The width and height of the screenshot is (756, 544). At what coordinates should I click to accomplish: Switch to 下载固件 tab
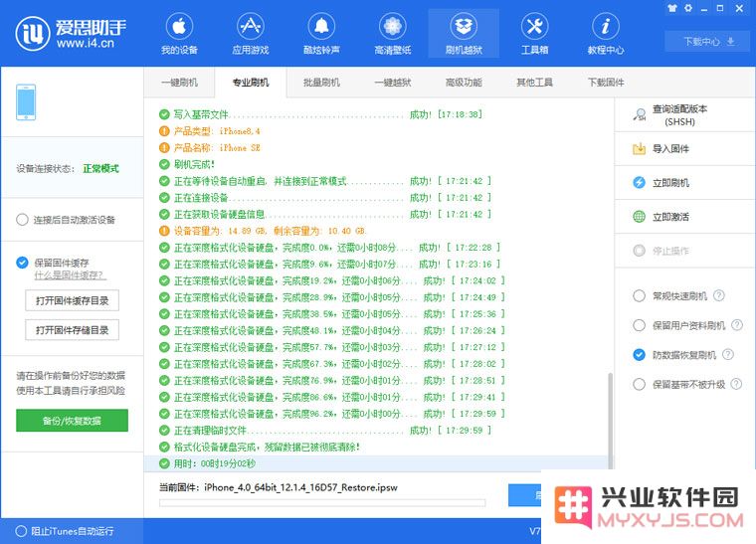pos(606,83)
